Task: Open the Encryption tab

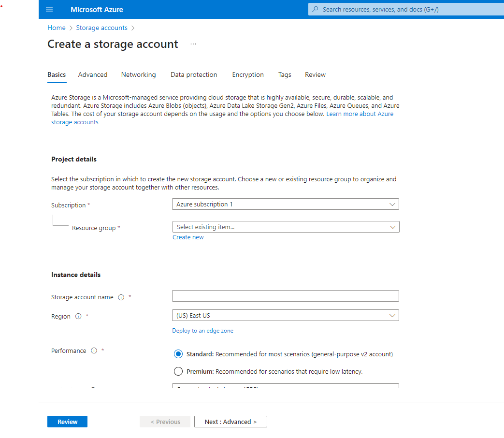Action: point(248,74)
